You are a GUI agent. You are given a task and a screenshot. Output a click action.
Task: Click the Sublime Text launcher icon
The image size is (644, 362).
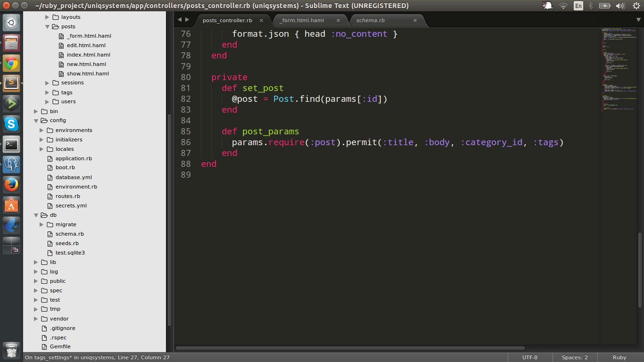11,83
